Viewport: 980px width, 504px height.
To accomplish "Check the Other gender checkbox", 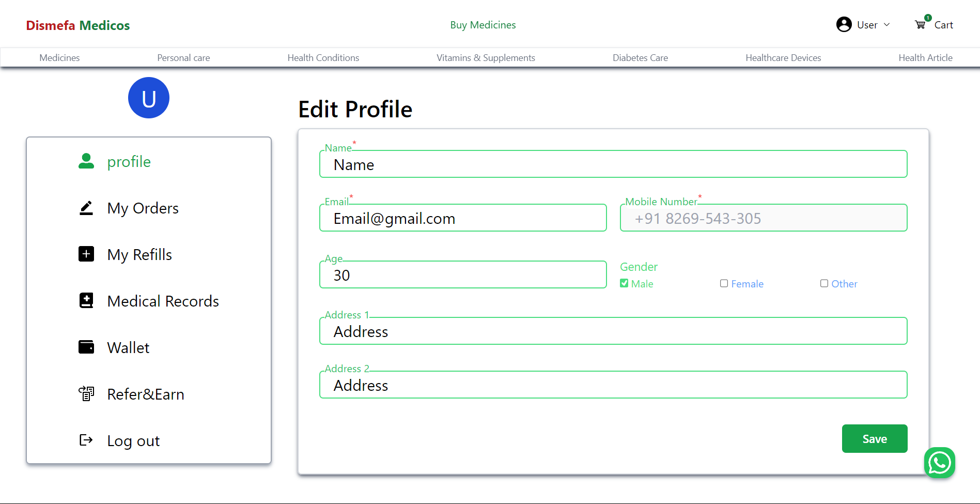I will (x=824, y=283).
